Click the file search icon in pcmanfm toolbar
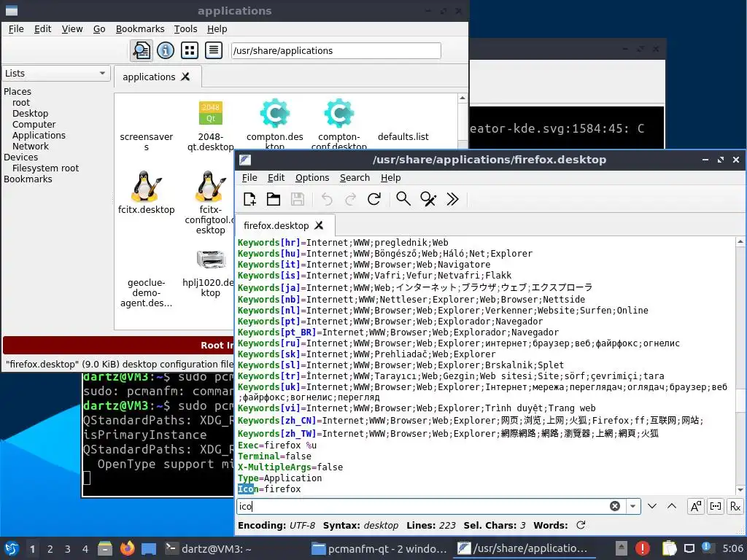Viewport: 747px width, 560px height. (x=141, y=50)
